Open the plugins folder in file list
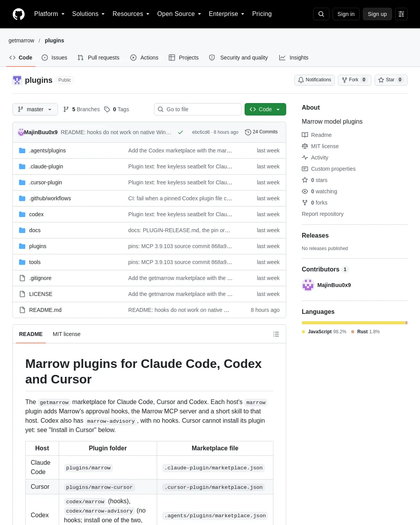 pyautogui.click(x=38, y=246)
